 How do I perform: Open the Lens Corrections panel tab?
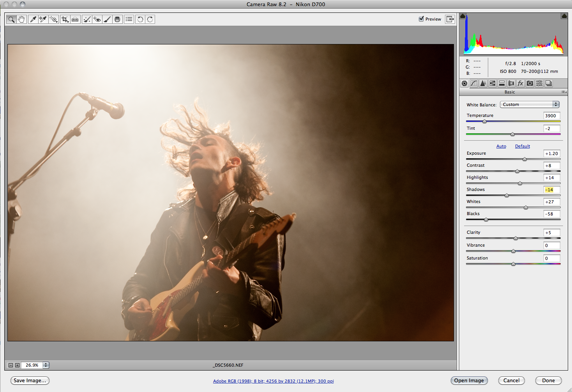pyautogui.click(x=511, y=83)
